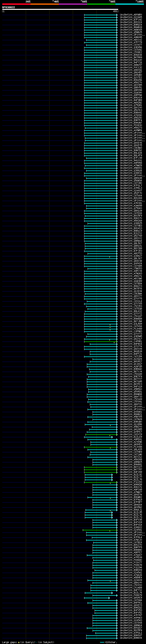Viewport: 146px width, 644px height.
Task: Open hit UniRef100_B6UEU9
Action: coord(131,352)
